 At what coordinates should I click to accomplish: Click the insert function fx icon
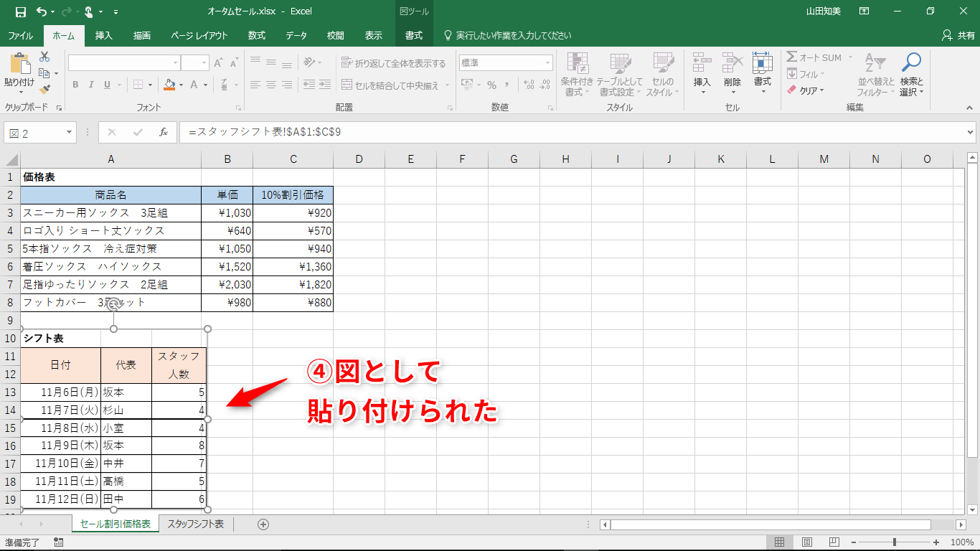point(164,133)
